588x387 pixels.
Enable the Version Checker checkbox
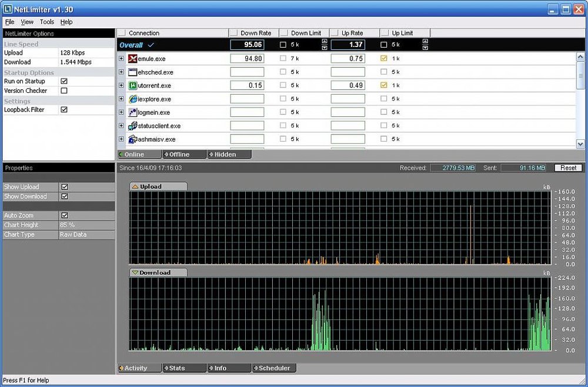coord(64,90)
